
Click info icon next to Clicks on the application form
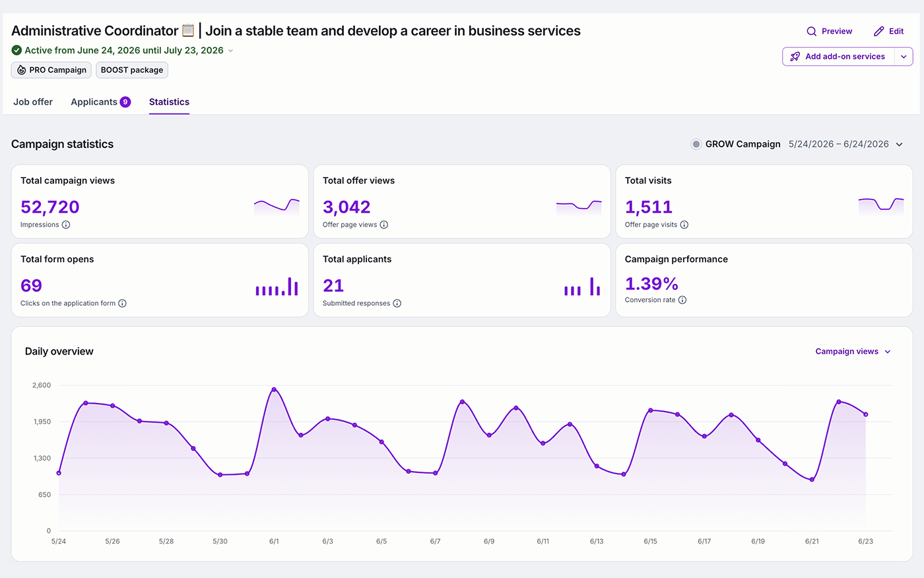pyautogui.click(x=122, y=303)
